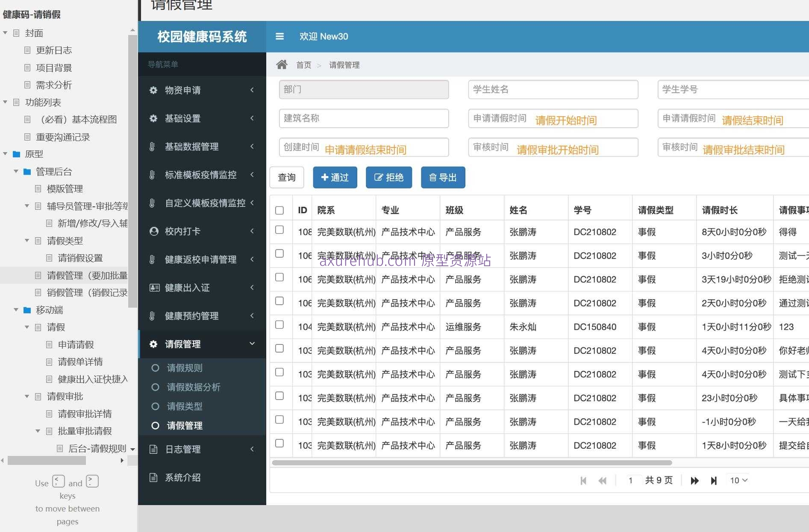This screenshot has width=809, height=532.
Task: Select the checkbox of the first table row
Action: click(280, 229)
